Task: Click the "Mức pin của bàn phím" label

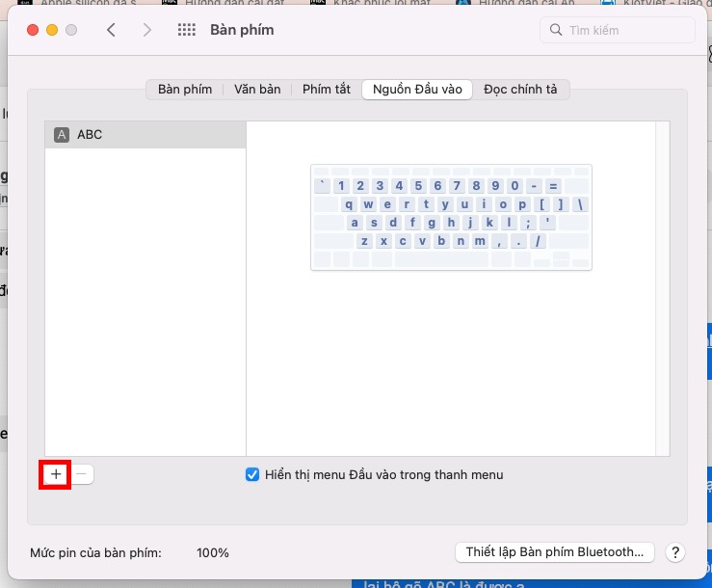Action: 95,552
